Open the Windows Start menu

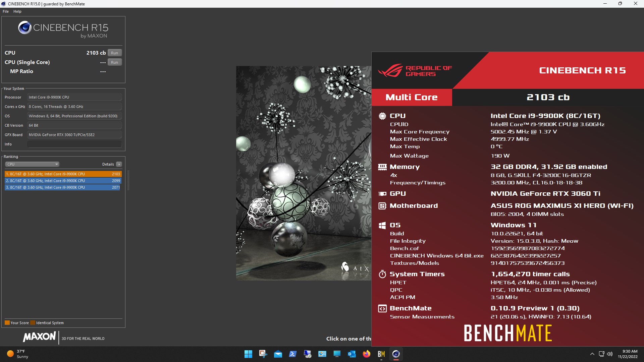248,354
